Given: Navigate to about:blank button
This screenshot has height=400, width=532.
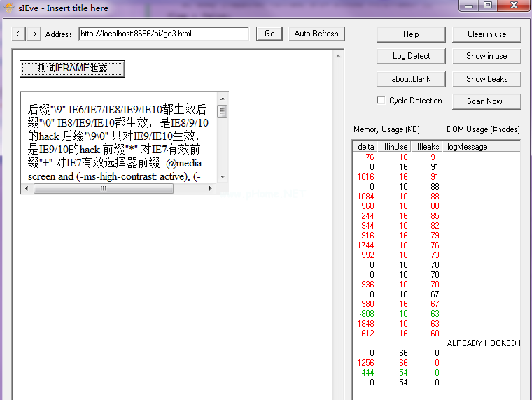Looking at the screenshot, I should [x=411, y=79].
